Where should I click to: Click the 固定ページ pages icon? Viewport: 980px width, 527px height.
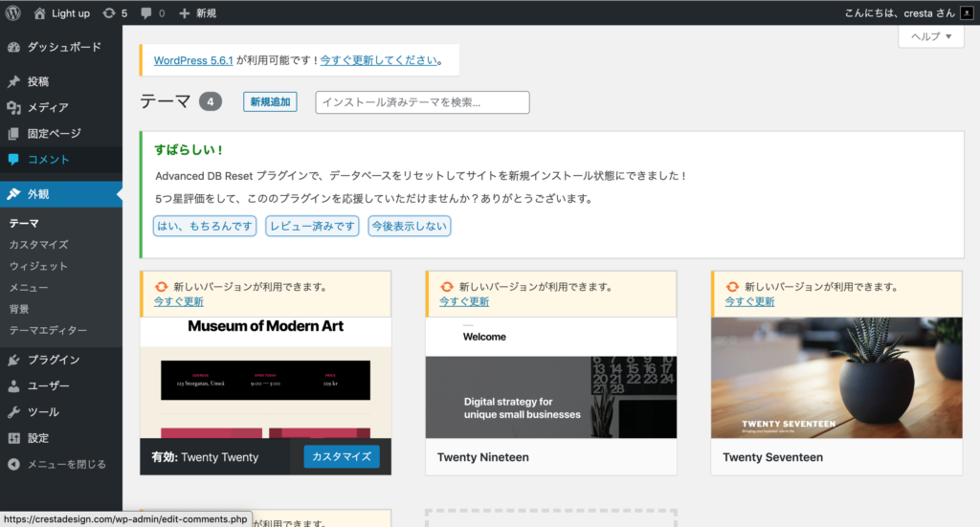point(13,134)
